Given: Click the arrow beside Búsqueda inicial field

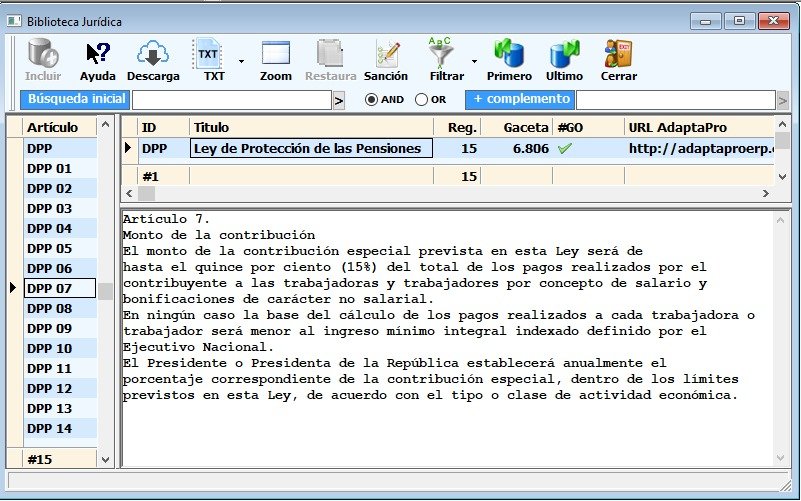Looking at the screenshot, I should [x=338, y=100].
